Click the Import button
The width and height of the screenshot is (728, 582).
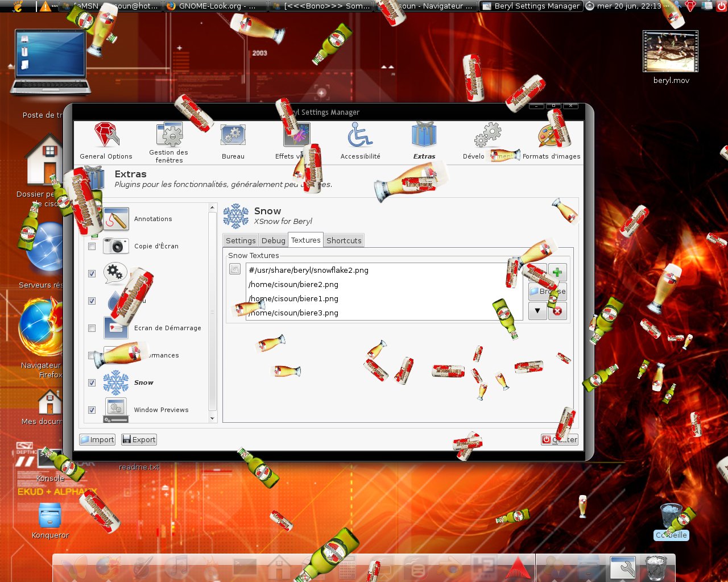(x=97, y=439)
